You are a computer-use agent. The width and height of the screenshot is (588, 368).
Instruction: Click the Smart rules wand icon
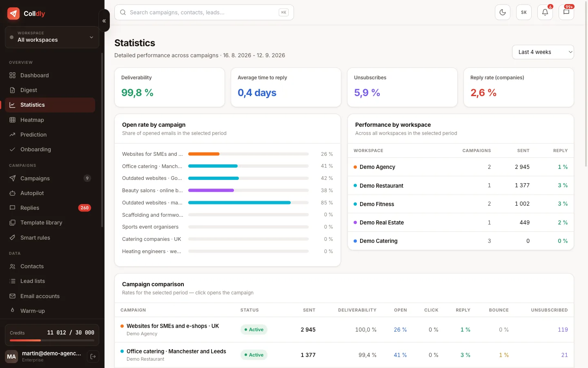pyautogui.click(x=13, y=238)
